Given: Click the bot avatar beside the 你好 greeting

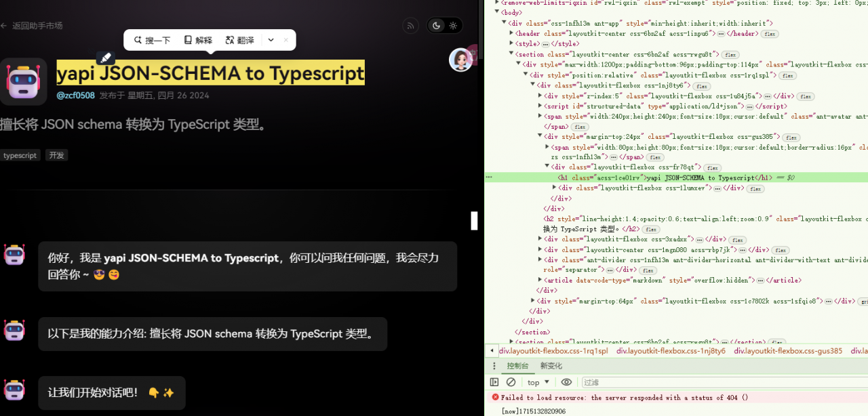Looking at the screenshot, I should 14,254.
